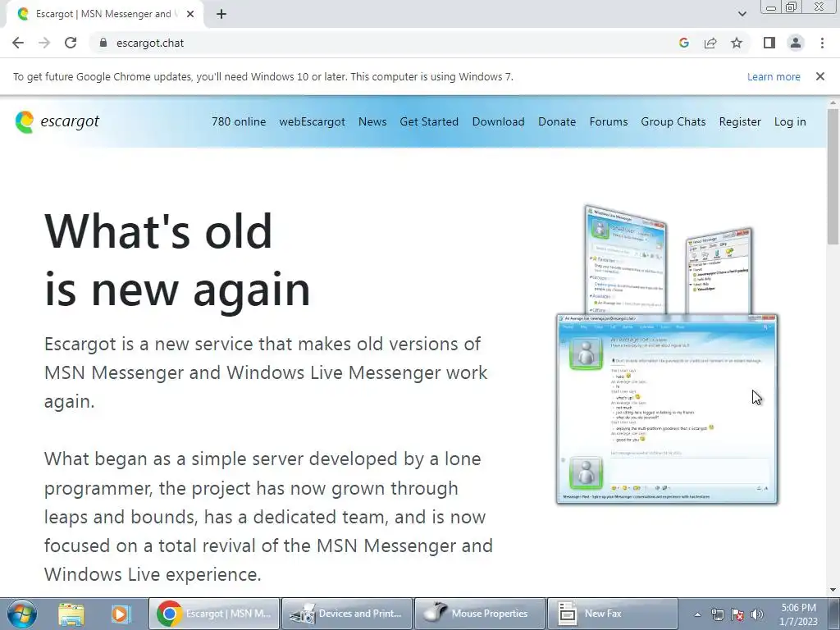Open the Windows Start menu
The height and width of the screenshot is (630, 840).
click(x=21, y=614)
